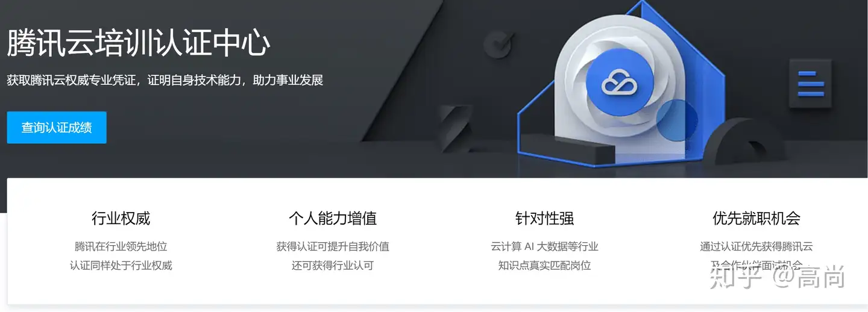Click the 云计算 AI 大数据等行业 description line
The height and width of the screenshot is (312, 868).
tap(544, 246)
